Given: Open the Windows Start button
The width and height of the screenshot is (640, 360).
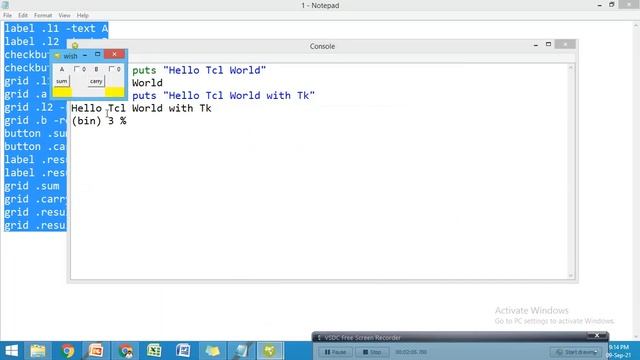Looking at the screenshot, I should point(11,351).
